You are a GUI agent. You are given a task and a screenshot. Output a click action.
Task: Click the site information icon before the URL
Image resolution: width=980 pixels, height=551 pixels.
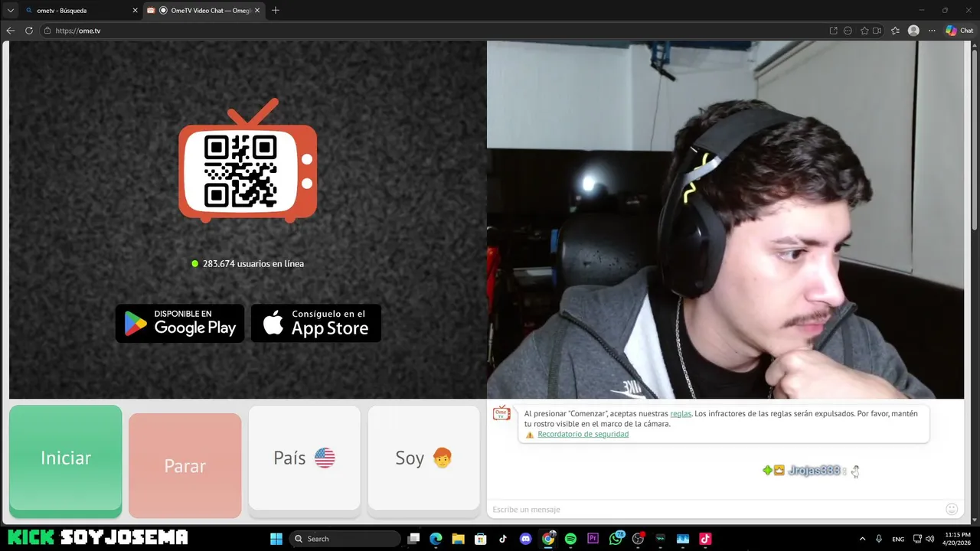click(x=47, y=31)
